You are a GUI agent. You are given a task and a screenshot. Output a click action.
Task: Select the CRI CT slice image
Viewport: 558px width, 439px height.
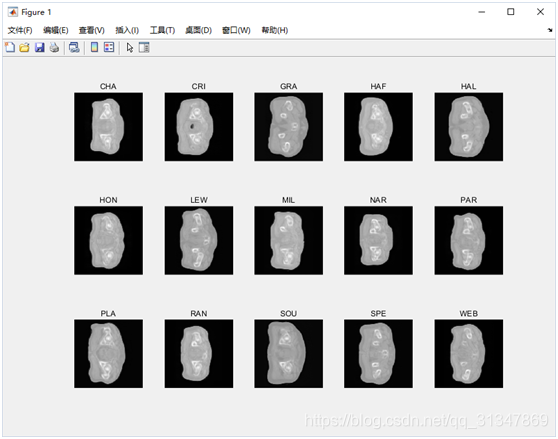point(199,127)
